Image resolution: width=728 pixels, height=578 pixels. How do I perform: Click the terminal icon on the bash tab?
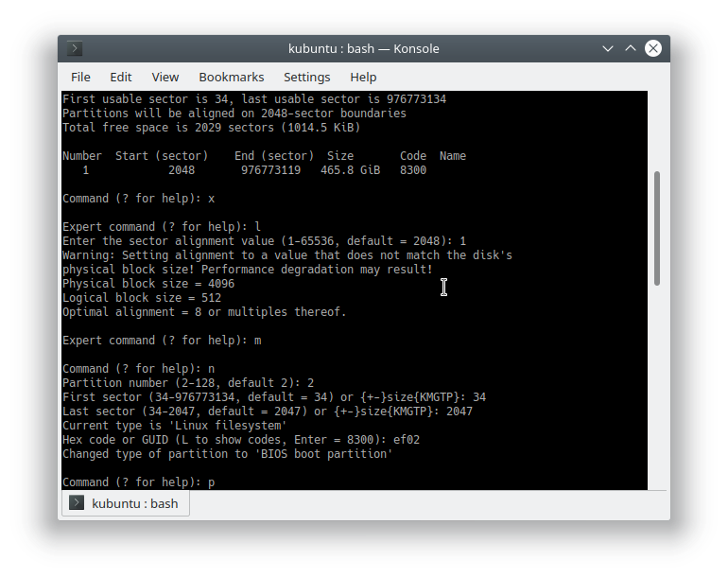tap(77, 503)
